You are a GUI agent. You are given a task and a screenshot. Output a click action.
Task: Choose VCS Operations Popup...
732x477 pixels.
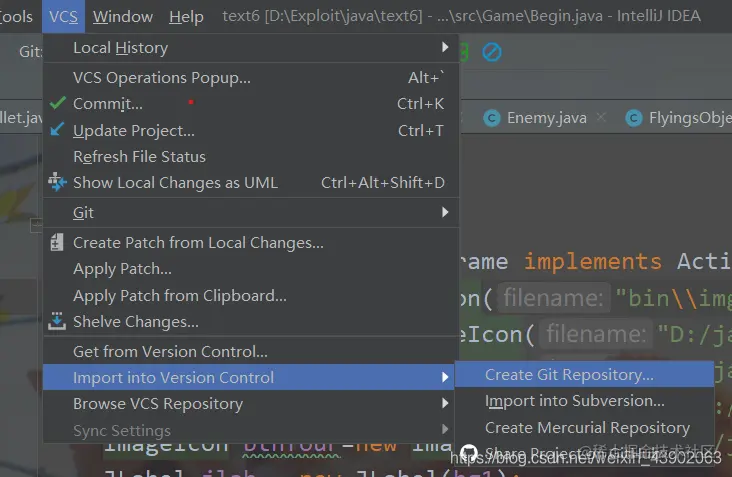(x=251, y=77)
